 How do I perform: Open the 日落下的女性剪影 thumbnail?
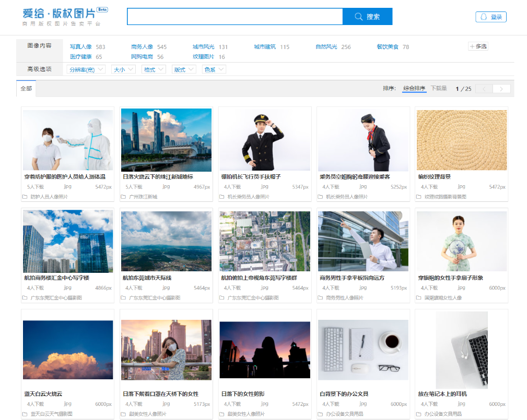point(265,350)
